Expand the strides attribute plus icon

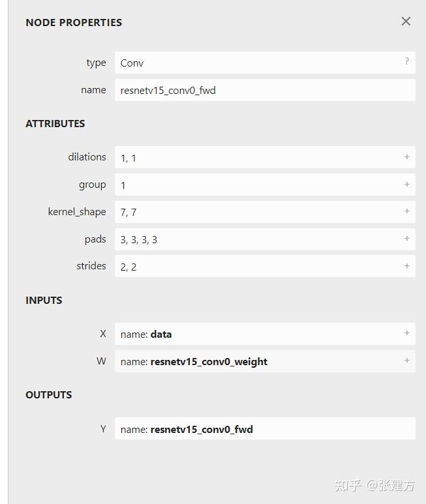(x=406, y=266)
